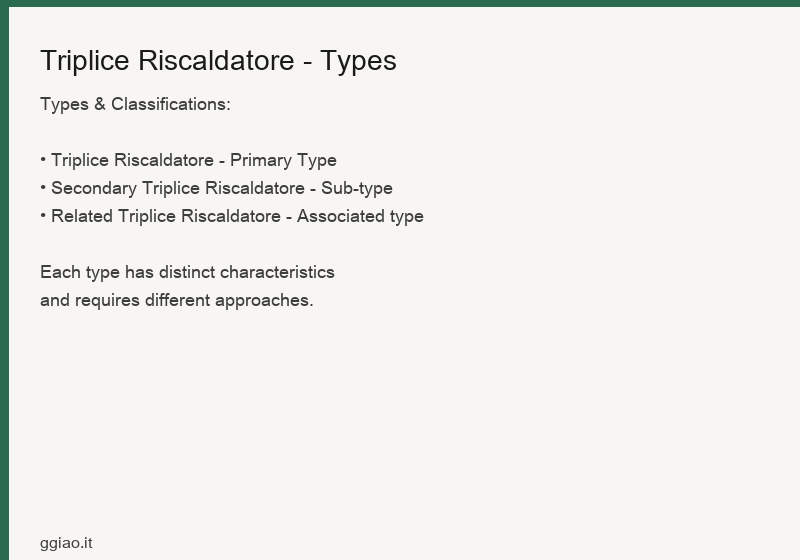Click the word 'Types' in the title

coord(358,61)
